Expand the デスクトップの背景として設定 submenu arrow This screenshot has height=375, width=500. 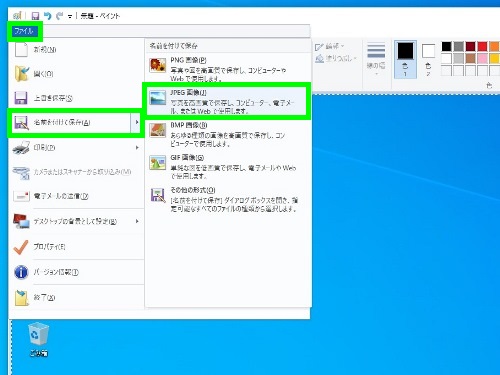(x=137, y=221)
